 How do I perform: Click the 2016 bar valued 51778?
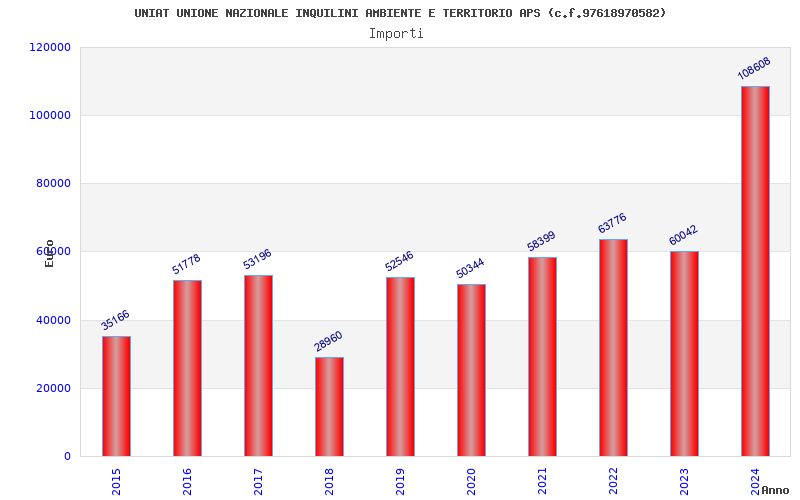coord(187,368)
